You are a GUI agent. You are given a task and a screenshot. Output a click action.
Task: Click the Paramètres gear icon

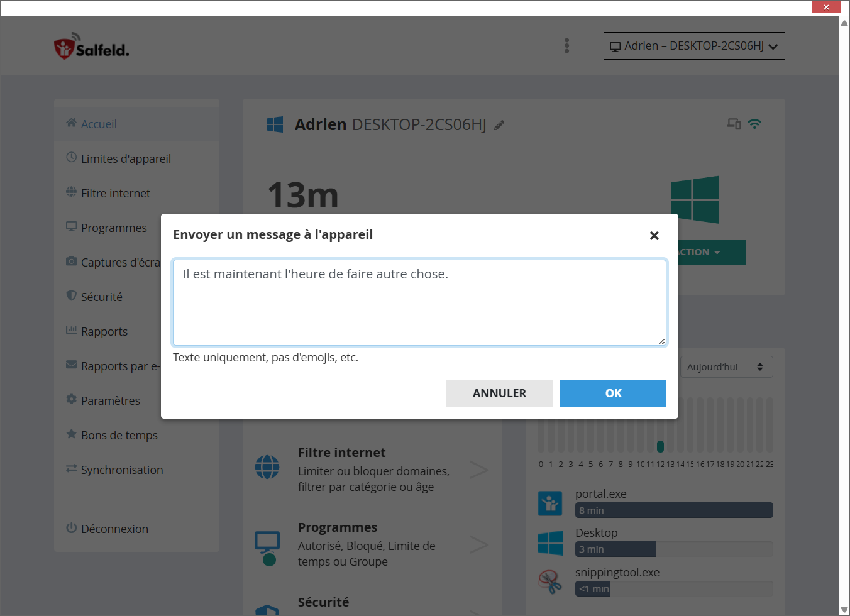pos(72,399)
